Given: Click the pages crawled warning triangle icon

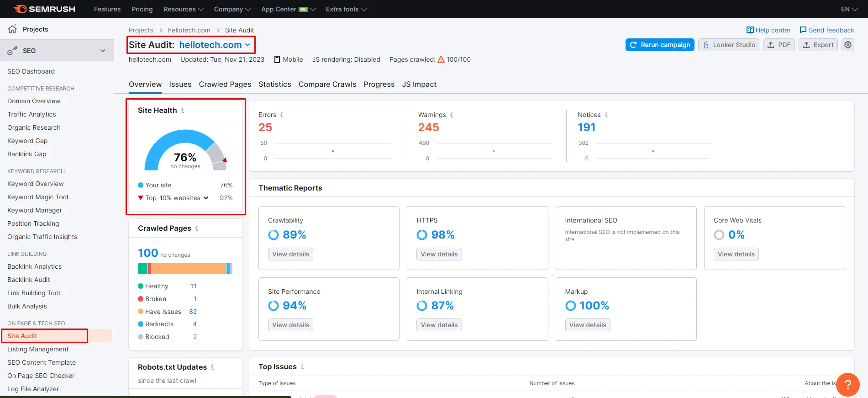Looking at the screenshot, I should pyautogui.click(x=441, y=59).
